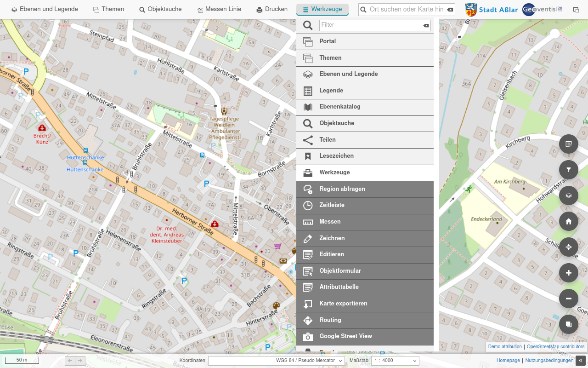Click the Region abfragen icon
This screenshot has height=368, width=588.
point(308,189)
